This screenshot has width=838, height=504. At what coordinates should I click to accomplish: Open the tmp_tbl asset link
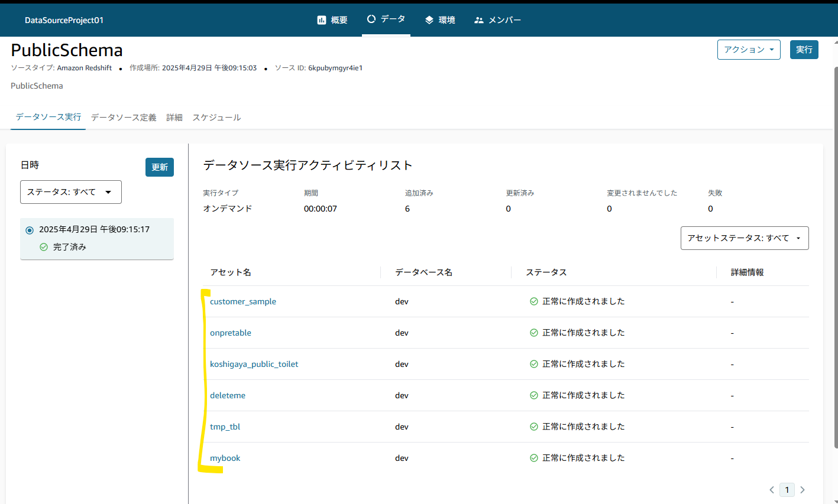225,427
